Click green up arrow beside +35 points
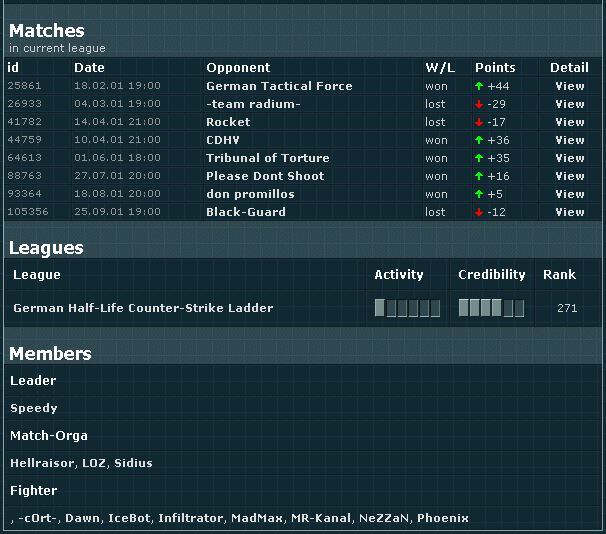This screenshot has width=606, height=534. click(x=479, y=158)
